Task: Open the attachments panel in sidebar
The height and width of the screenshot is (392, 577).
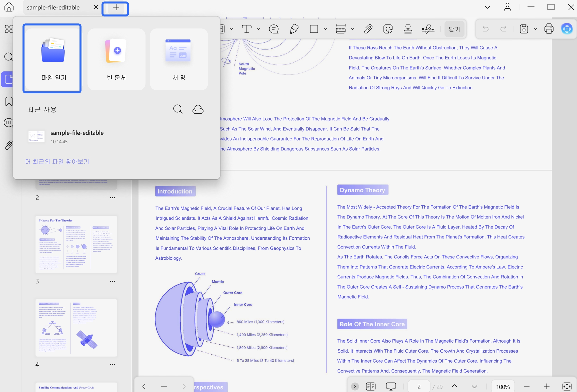Action: [x=9, y=145]
